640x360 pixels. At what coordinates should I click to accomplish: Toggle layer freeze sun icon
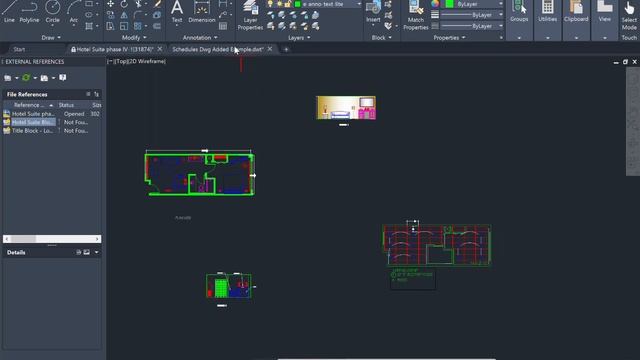(279, 4)
